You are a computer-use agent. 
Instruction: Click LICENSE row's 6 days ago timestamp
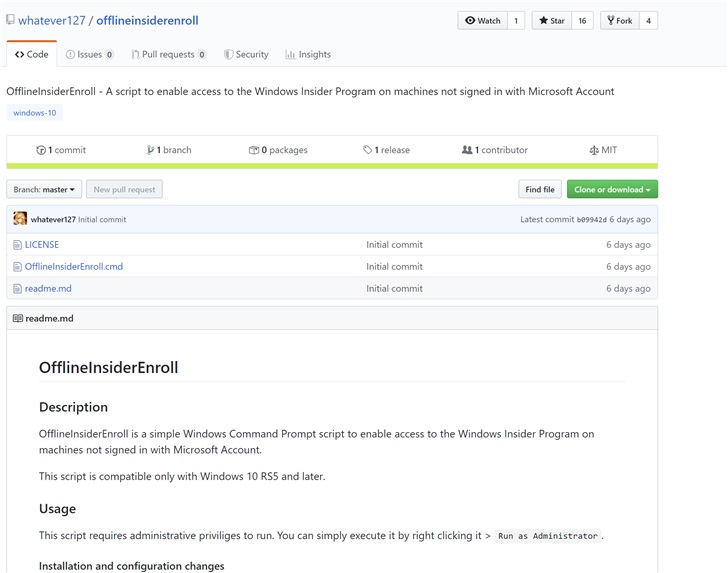628,245
